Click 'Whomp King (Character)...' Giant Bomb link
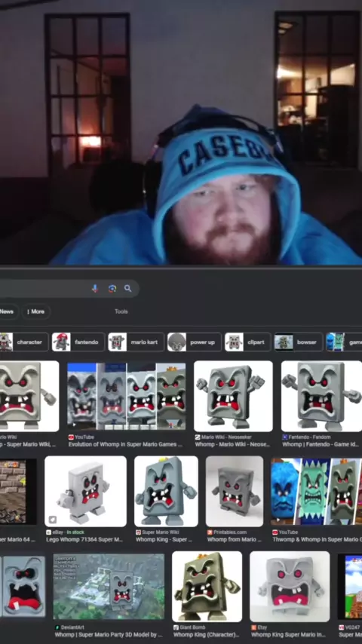Viewport: 362px width, 644px height. [207, 635]
